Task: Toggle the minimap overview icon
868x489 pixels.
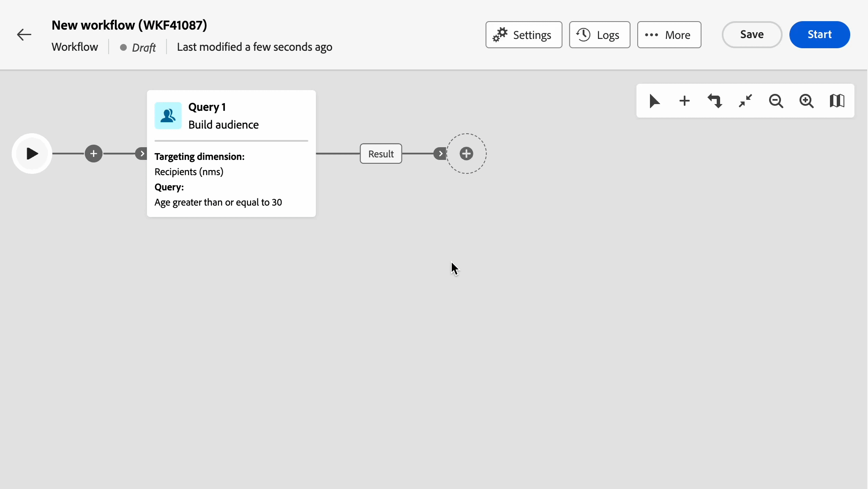Action: pyautogui.click(x=837, y=101)
